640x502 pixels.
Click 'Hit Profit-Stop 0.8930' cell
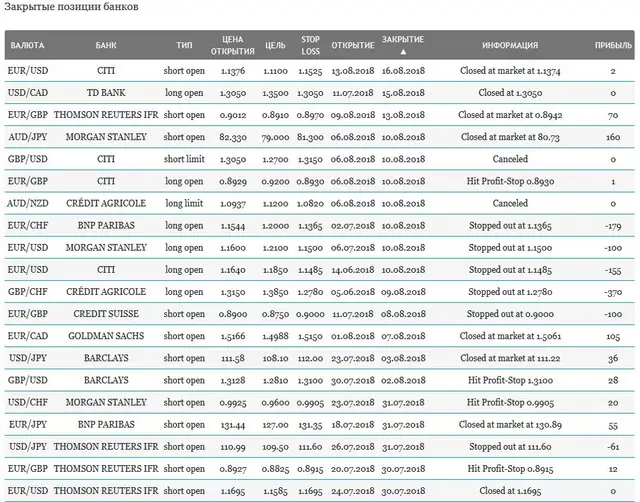tap(510, 181)
